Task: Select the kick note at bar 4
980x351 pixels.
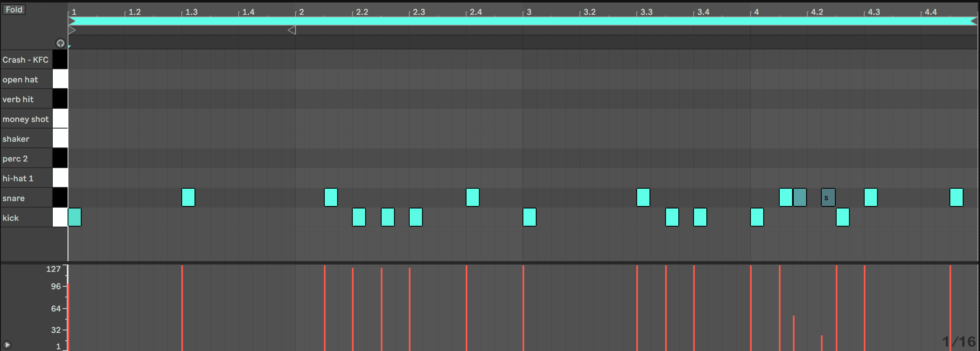Action: tap(757, 217)
